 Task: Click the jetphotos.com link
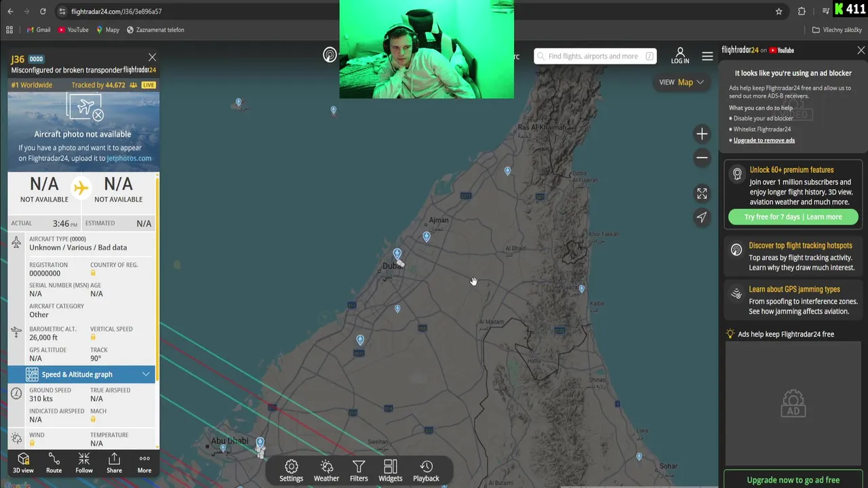[129, 158]
